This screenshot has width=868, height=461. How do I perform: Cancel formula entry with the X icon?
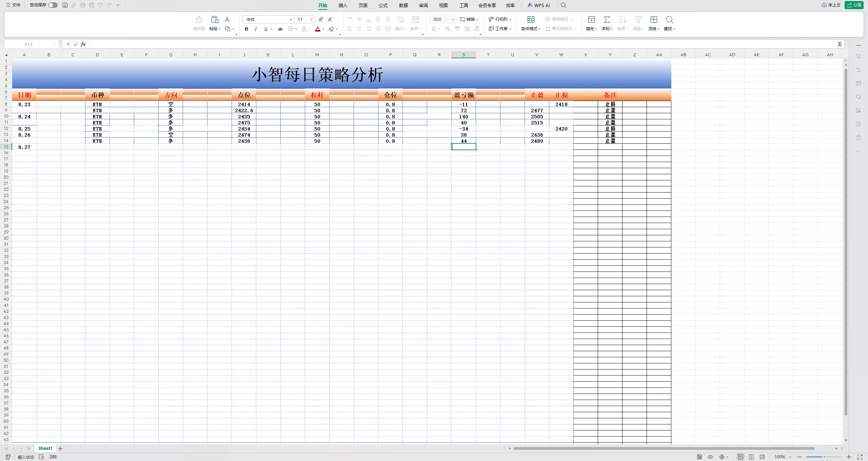click(x=68, y=44)
